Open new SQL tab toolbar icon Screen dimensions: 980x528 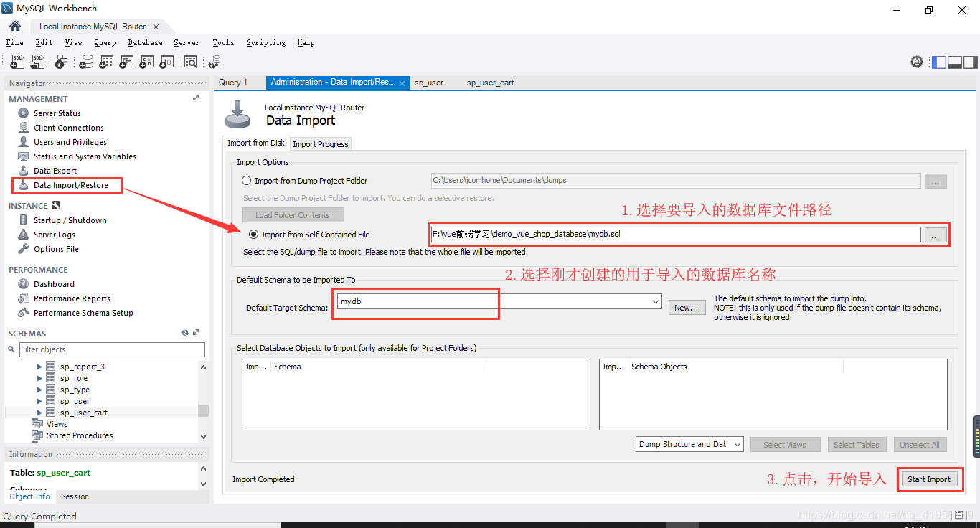(17, 62)
